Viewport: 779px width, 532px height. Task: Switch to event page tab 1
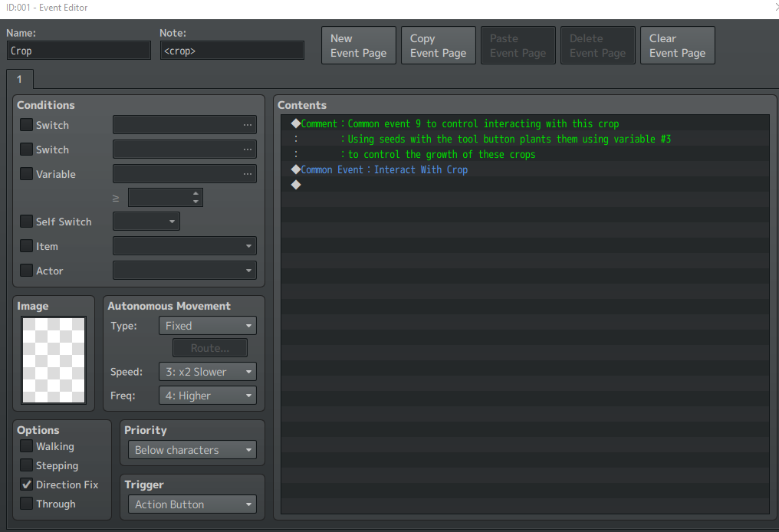click(19, 80)
